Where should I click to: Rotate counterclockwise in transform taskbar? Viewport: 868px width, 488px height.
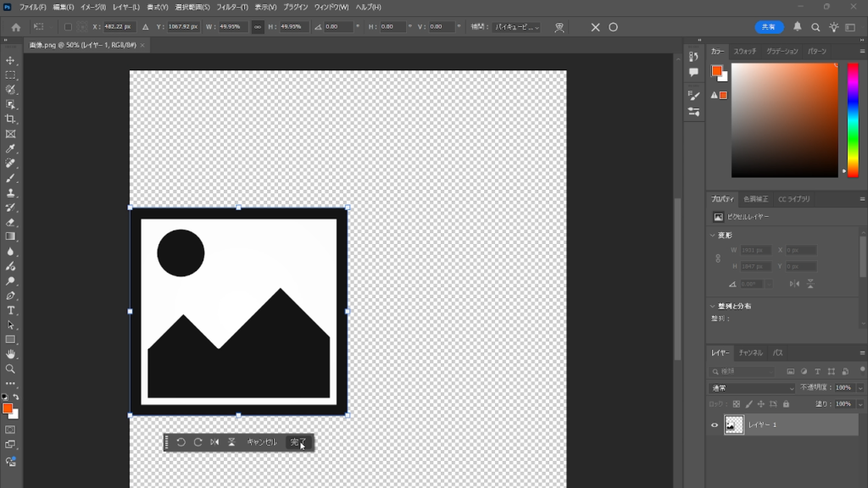pyautogui.click(x=181, y=442)
